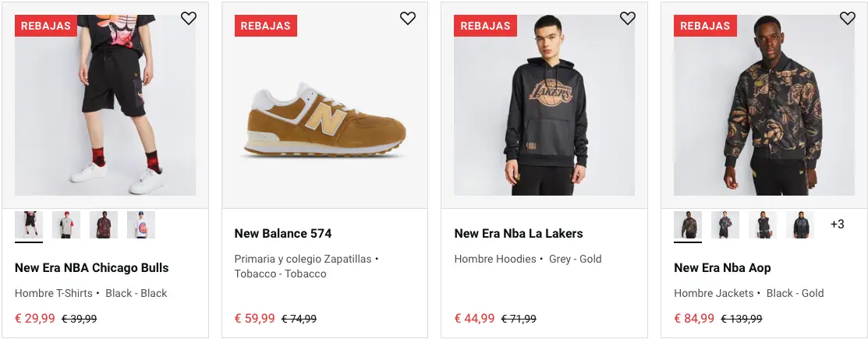Click REBAJAS badge on Nba Aop jacket
The image size is (868, 339).
point(705,26)
